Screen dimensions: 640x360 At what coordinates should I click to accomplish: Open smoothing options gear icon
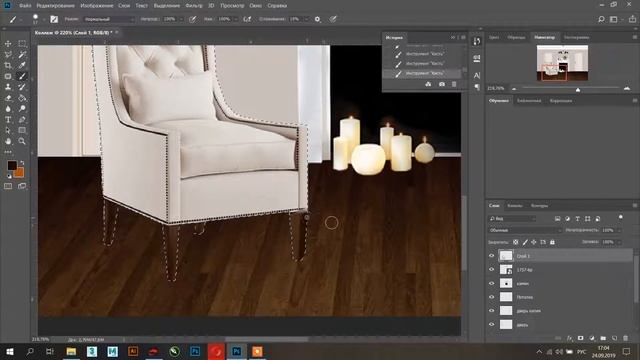317,19
